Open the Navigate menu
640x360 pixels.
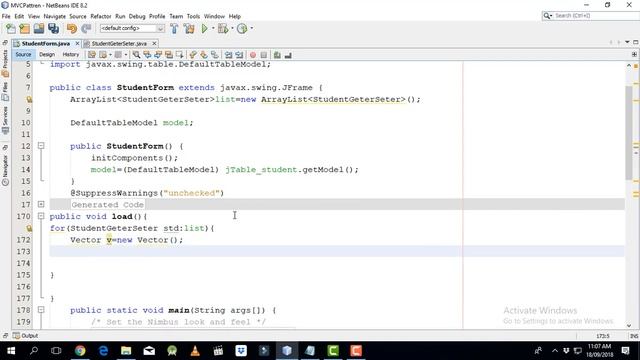(55, 16)
